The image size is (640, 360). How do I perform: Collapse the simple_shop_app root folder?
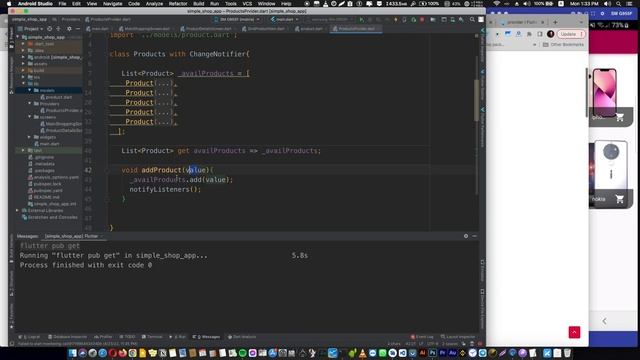coord(18,37)
